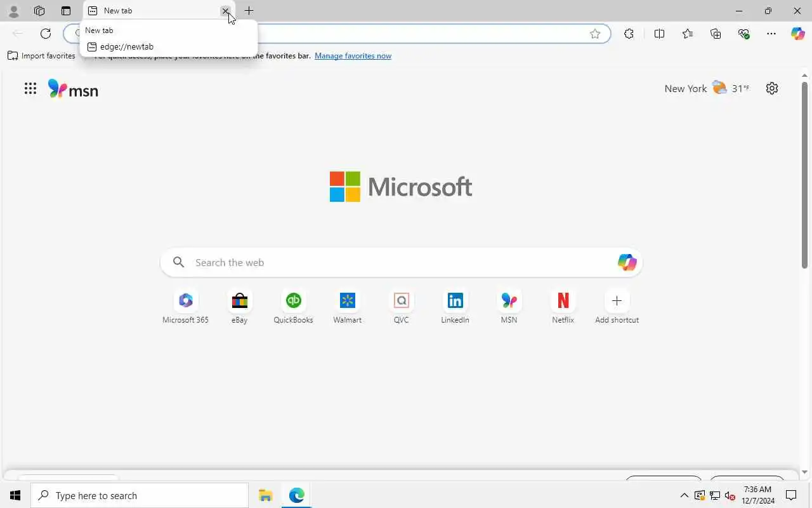Open the Copilot sidebar icon

click(798, 34)
